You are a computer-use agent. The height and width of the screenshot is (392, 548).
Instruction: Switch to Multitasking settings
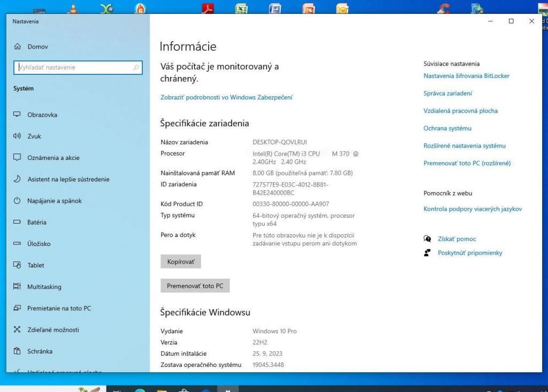point(44,287)
